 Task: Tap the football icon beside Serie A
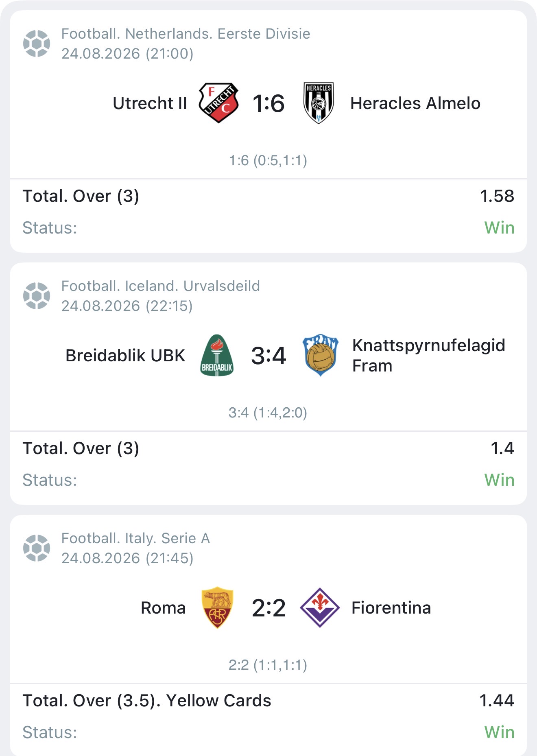point(37,548)
